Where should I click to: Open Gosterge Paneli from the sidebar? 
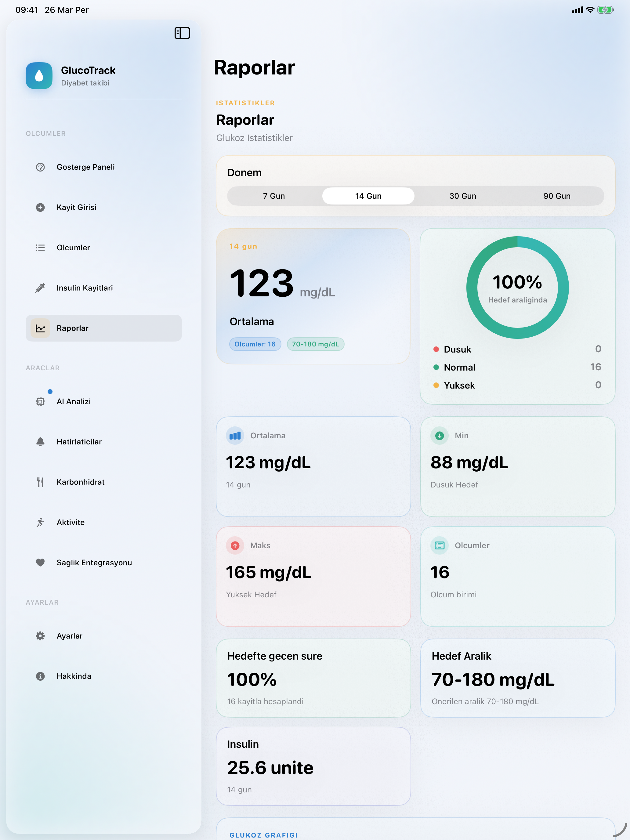(104, 167)
